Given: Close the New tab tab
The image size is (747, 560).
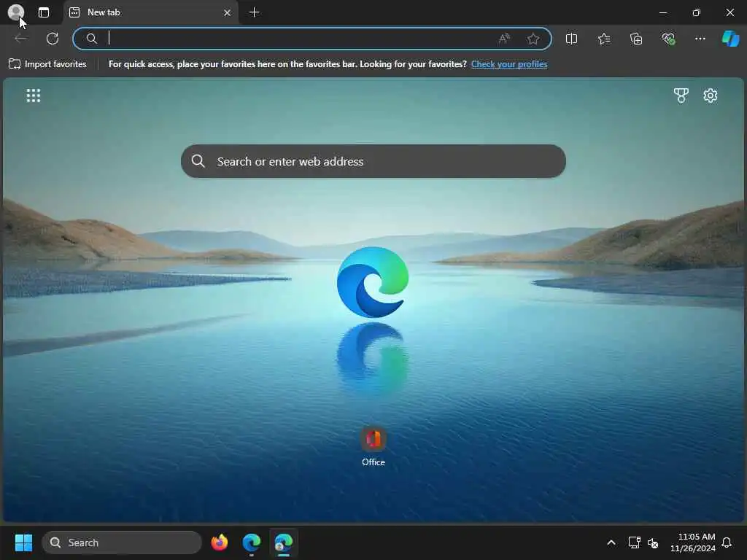Looking at the screenshot, I should click(x=228, y=13).
